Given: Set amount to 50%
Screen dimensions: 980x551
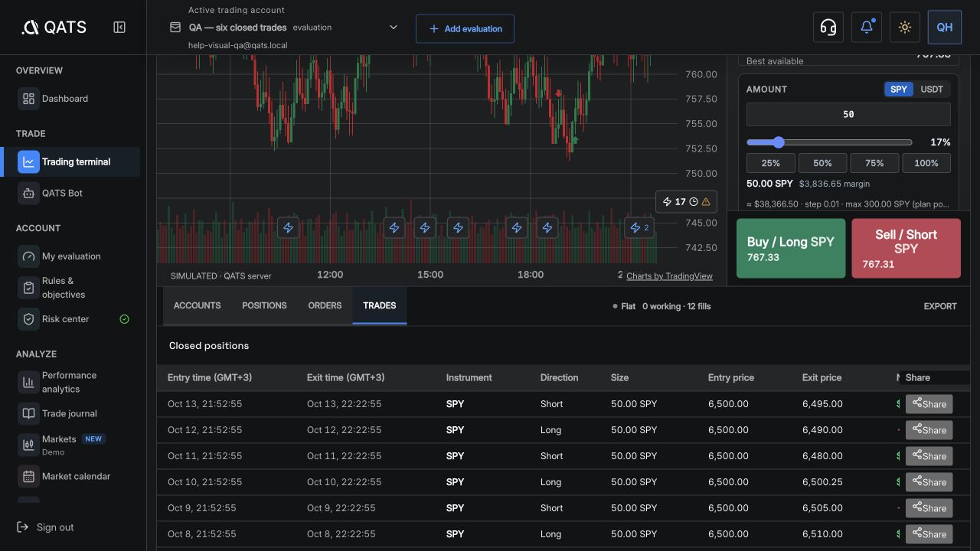Looking at the screenshot, I should pos(822,163).
